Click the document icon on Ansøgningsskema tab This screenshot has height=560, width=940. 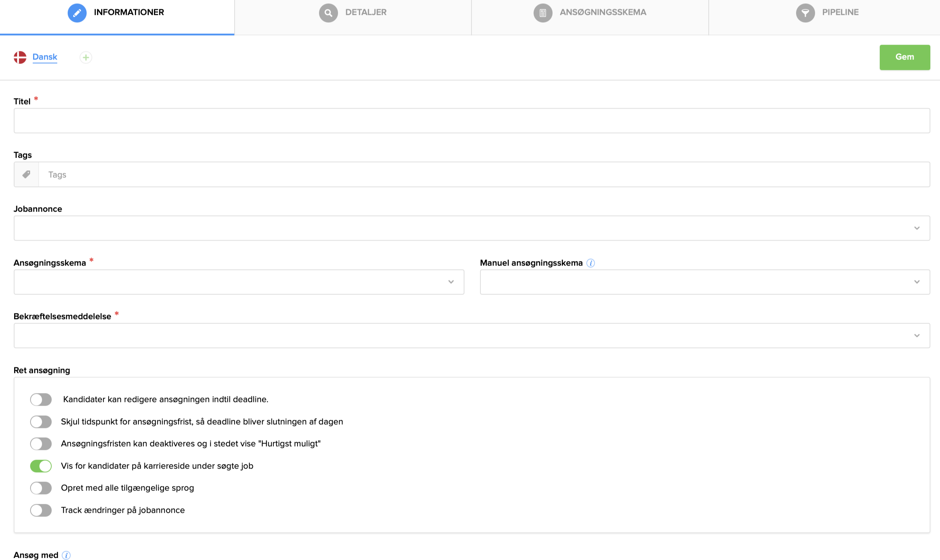[543, 12]
